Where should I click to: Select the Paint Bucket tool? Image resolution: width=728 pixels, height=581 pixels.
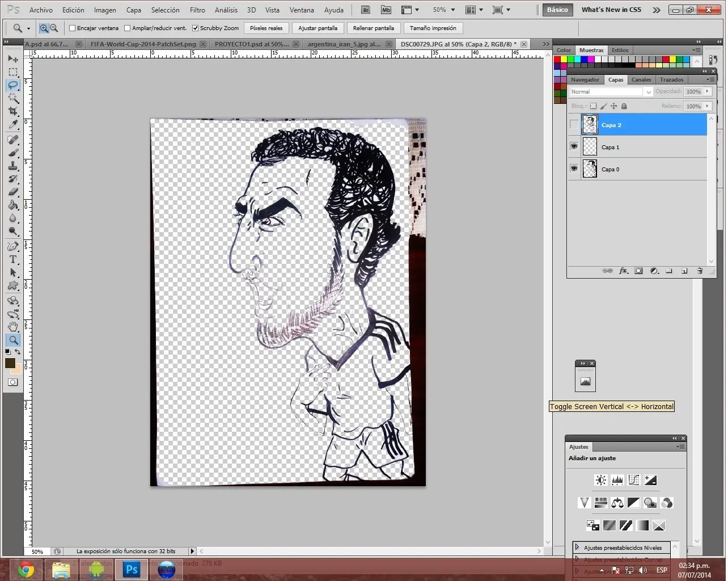(13, 205)
